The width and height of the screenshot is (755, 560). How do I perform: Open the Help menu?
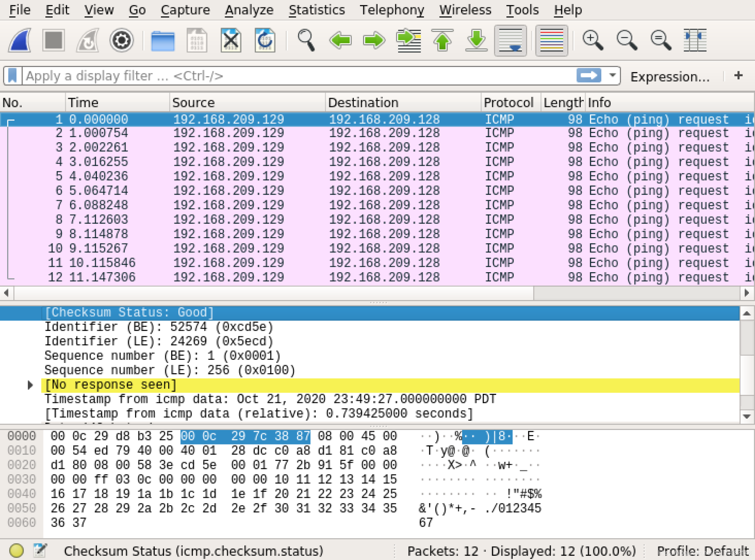click(x=568, y=10)
